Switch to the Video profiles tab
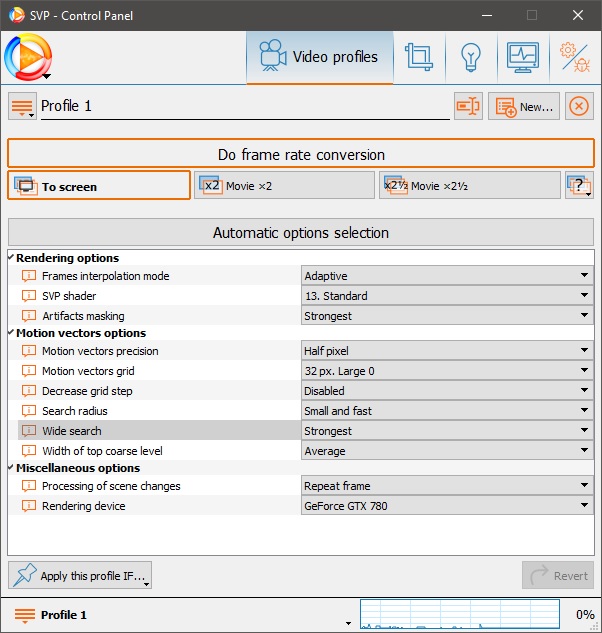Viewport: 602px width, 633px height. (319, 57)
